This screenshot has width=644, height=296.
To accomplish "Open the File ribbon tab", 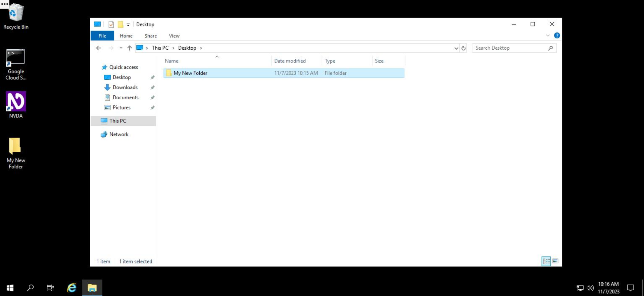I will [x=102, y=36].
